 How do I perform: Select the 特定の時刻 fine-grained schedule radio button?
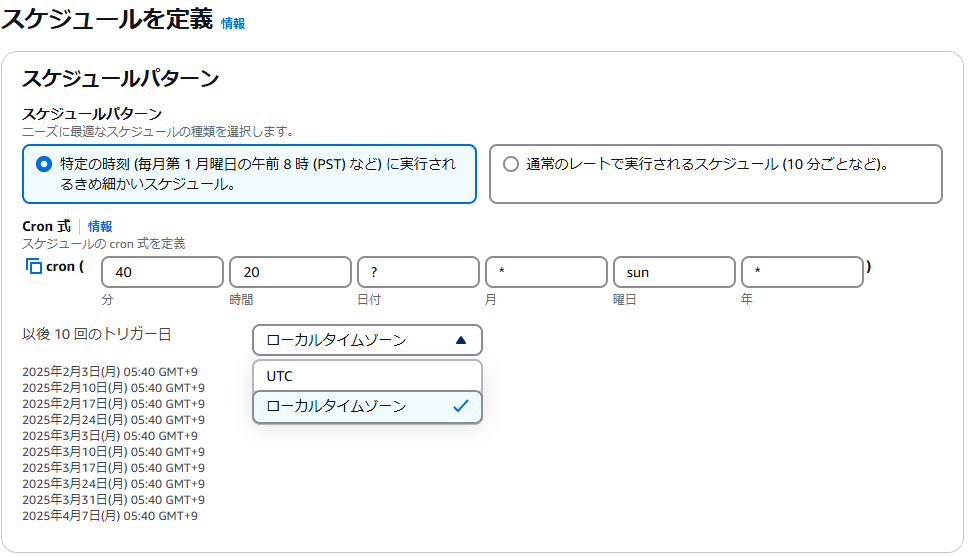pyautogui.click(x=43, y=164)
